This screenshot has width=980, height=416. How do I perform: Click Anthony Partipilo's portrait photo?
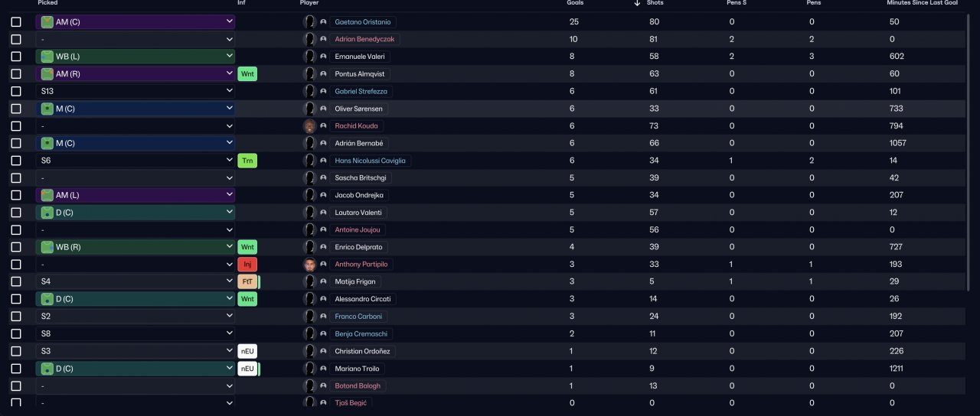(309, 265)
